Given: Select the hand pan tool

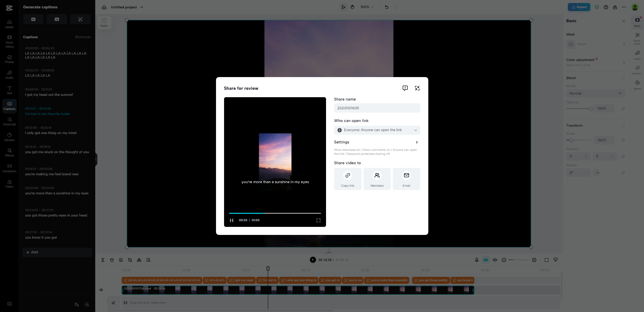Looking at the screenshot, I should coord(352,7).
